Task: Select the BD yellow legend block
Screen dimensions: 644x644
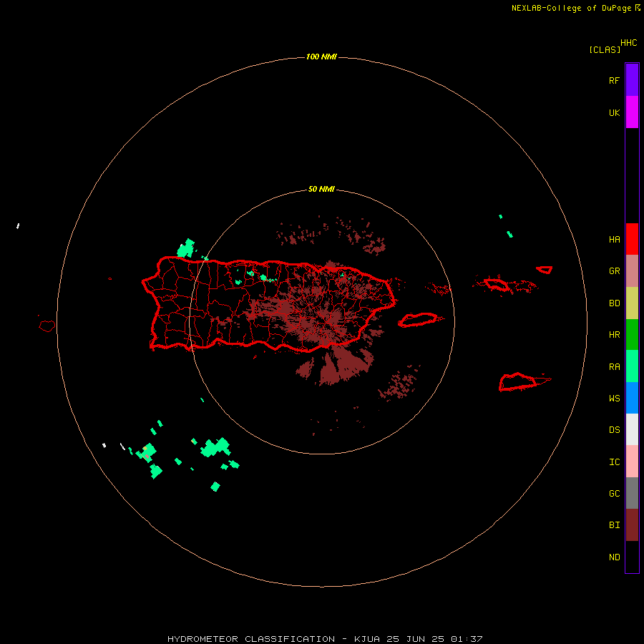Action: coord(632,303)
